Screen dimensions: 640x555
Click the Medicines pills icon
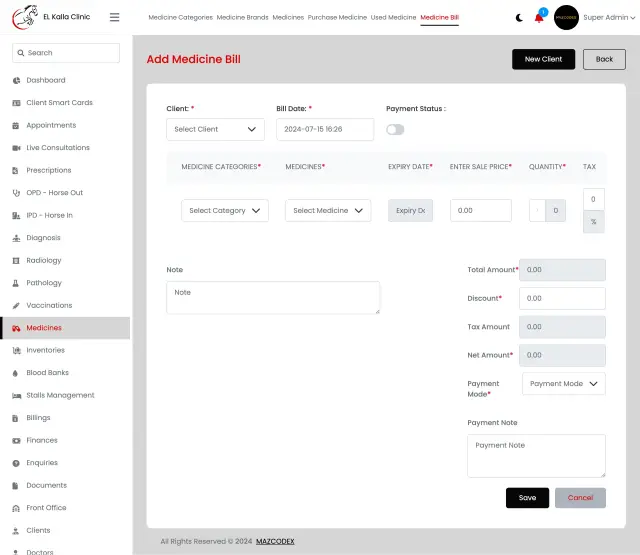click(16, 328)
